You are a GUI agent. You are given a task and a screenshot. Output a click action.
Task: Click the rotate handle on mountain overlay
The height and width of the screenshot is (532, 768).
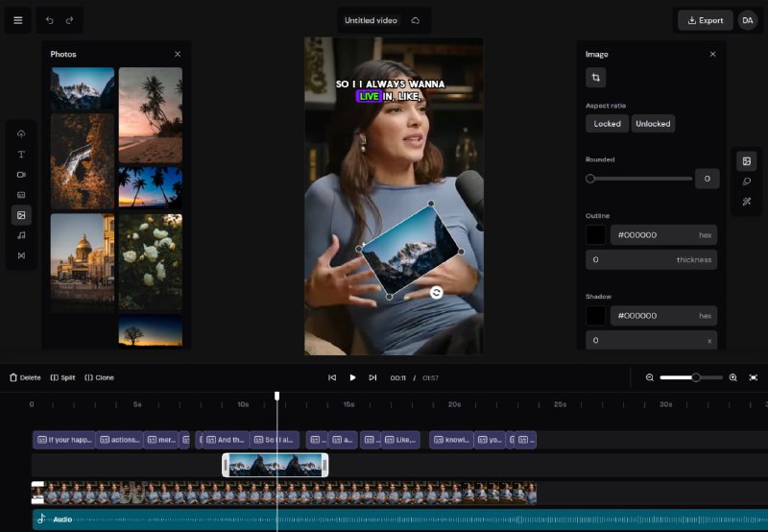point(436,293)
